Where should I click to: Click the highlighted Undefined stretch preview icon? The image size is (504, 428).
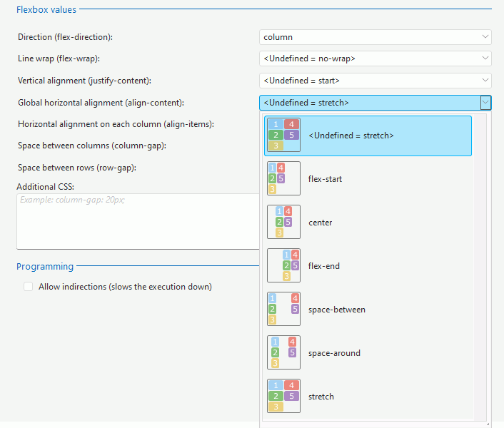click(x=283, y=135)
